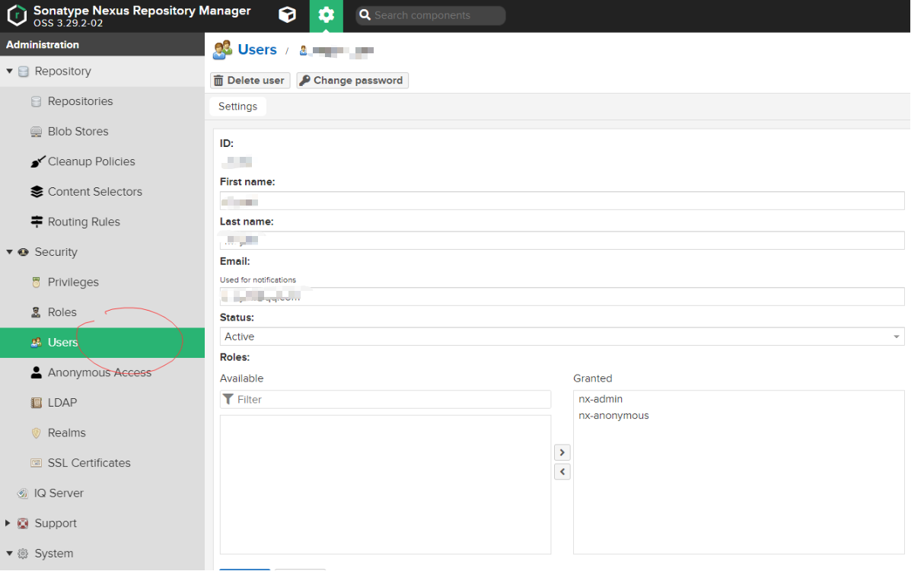Click the Blob Stores drive icon
Image resolution: width=924 pixels, height=584 pixels.
36,132
